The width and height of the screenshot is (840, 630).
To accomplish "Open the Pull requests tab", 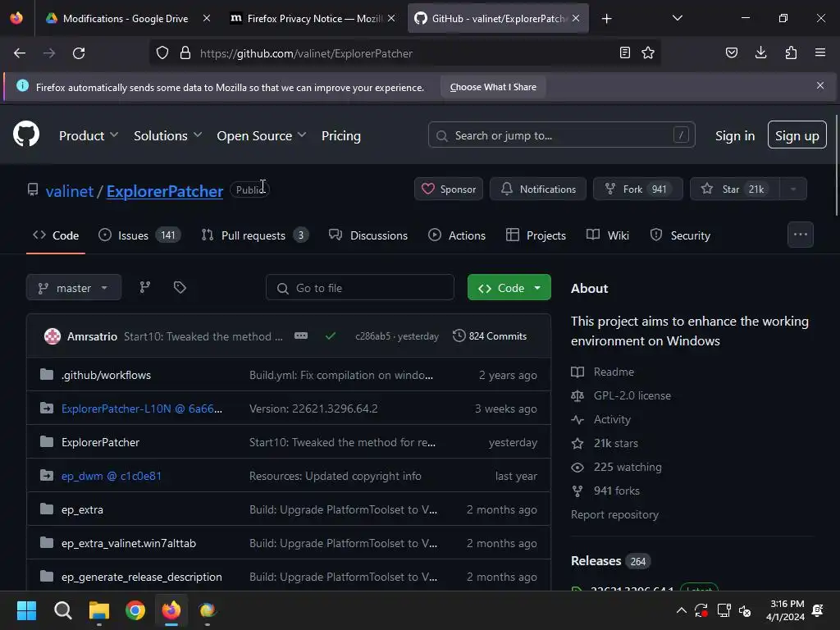I will click(255, 235).
